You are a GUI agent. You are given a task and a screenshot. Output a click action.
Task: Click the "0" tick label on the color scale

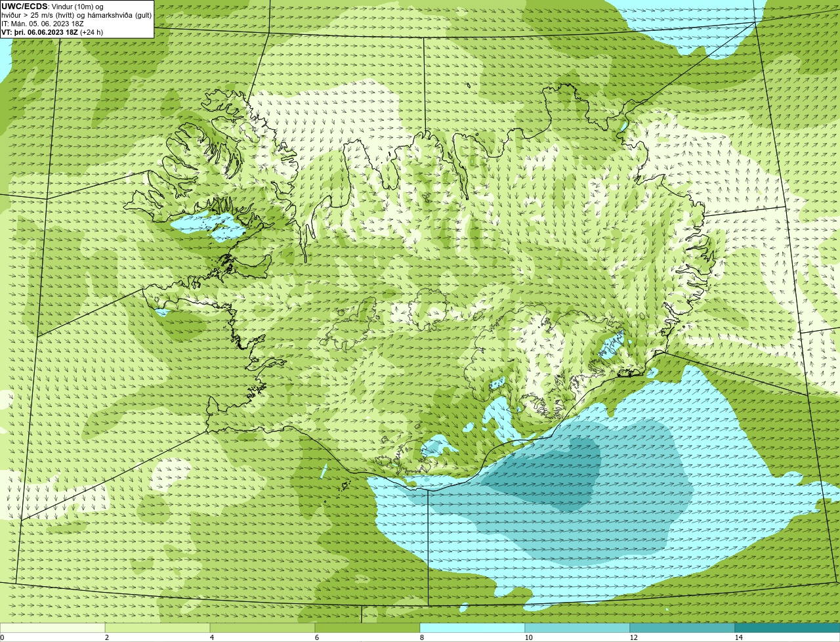[2, 637]
